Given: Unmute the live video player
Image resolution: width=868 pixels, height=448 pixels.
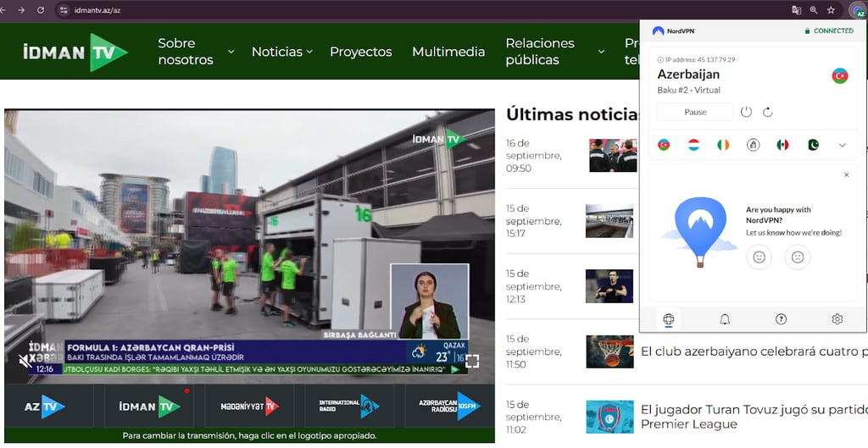Looking at the screenshot, I should pos(25,361).
